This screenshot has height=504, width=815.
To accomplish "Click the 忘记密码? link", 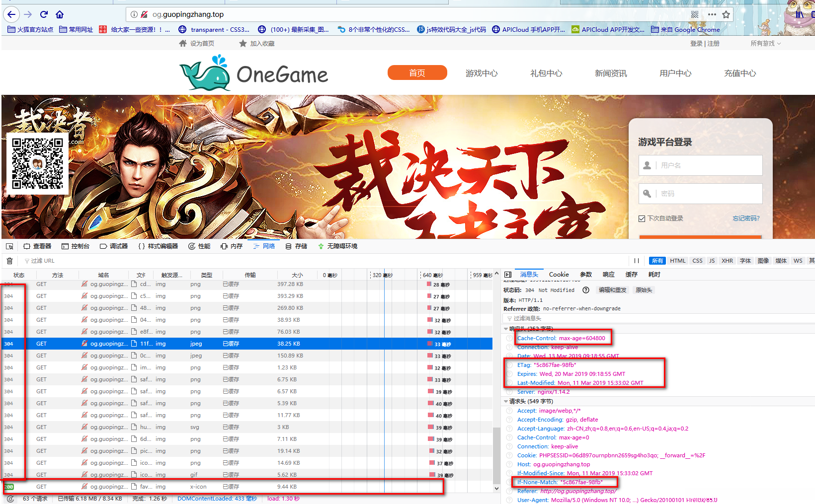I will click(745, 218).
